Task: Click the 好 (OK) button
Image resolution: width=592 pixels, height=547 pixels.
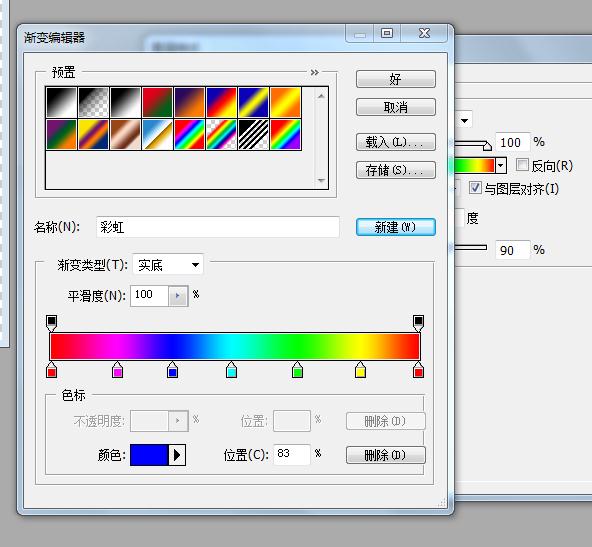Action: click(396, 79)
